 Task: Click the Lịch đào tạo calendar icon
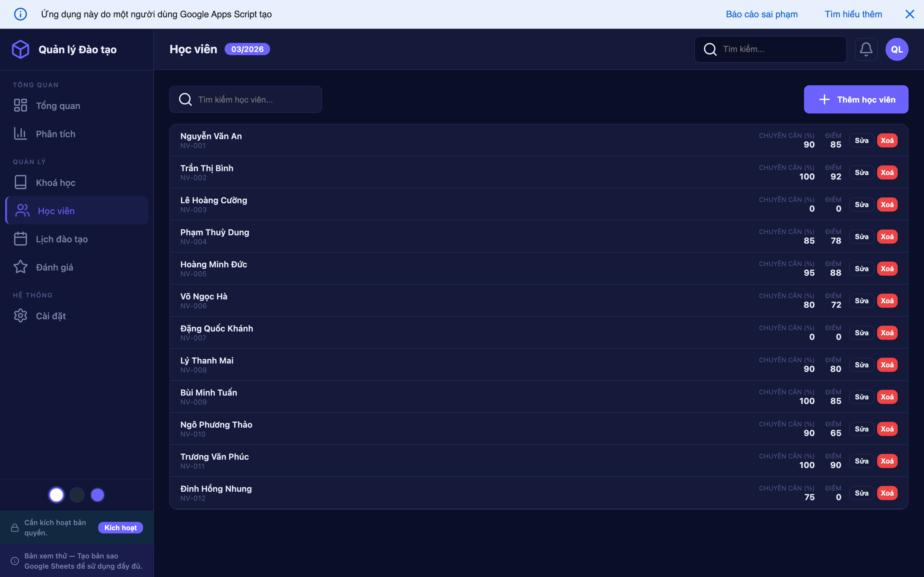[x=20, y=239]
